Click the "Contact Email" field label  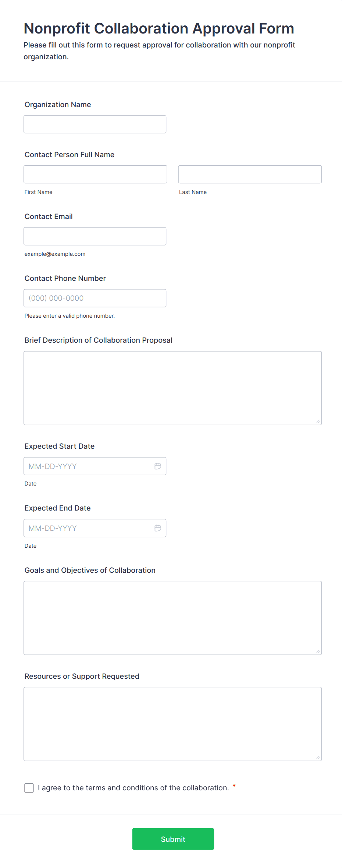click(49, 216)
